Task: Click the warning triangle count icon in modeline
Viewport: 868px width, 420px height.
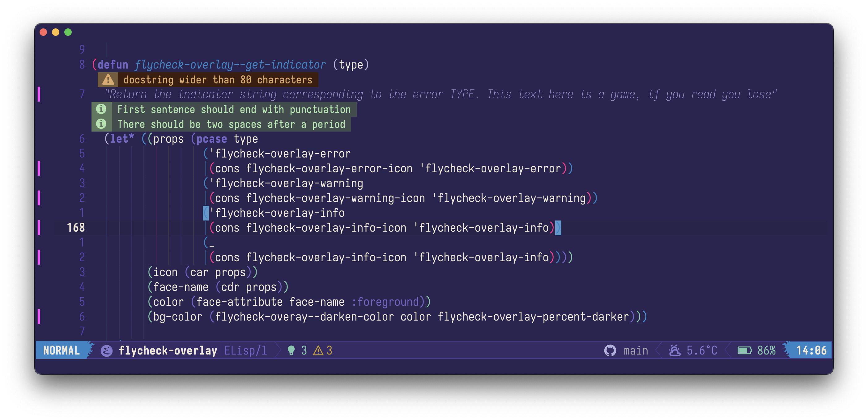Action: point(318,351)
